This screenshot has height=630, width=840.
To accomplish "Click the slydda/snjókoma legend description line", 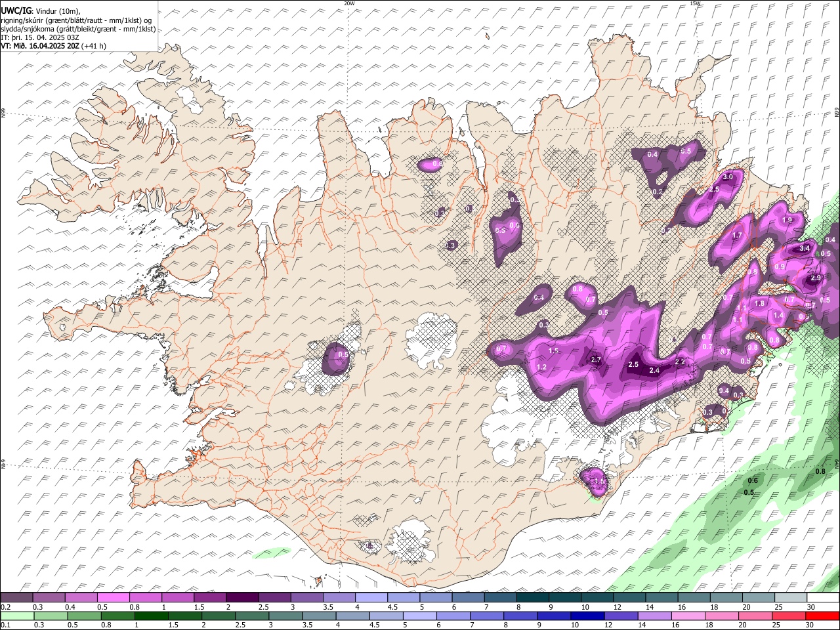I will coord(78,29).
